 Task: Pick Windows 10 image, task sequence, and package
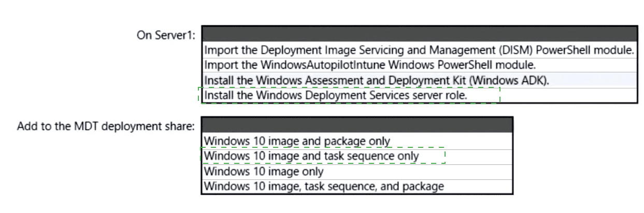[324, 186]
